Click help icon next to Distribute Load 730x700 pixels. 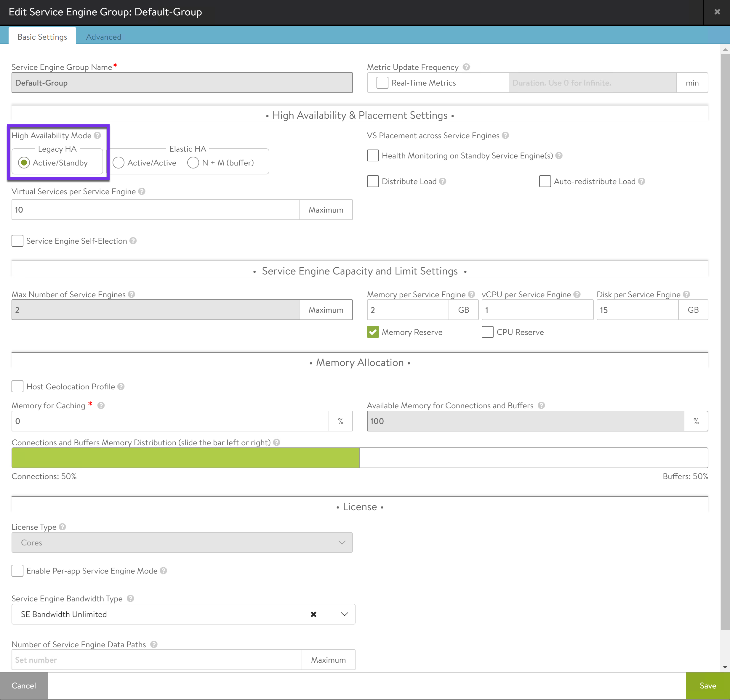[442, 181]
